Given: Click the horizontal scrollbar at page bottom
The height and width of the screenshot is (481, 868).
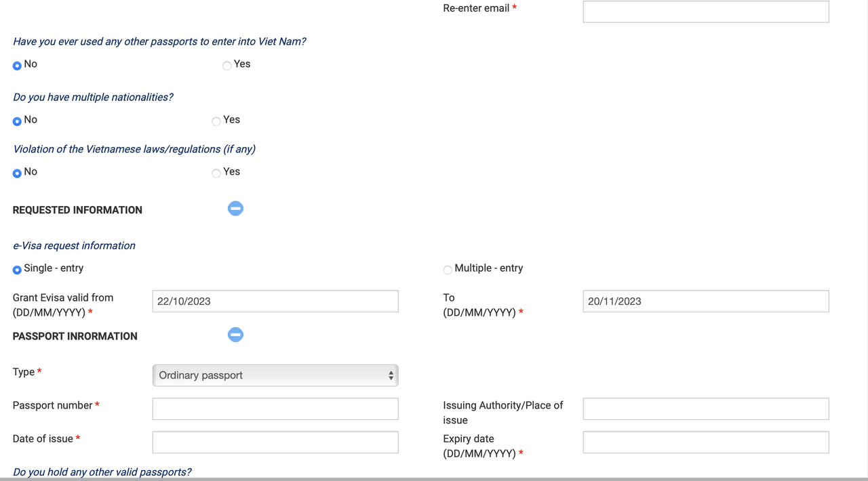Looking at the screenshot, I should (x=434, y=479).
